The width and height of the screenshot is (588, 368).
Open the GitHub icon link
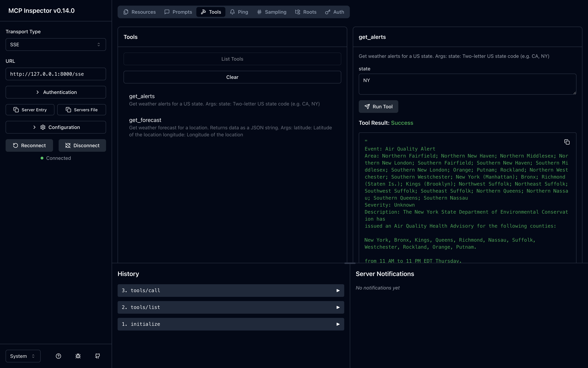(97, 356)
